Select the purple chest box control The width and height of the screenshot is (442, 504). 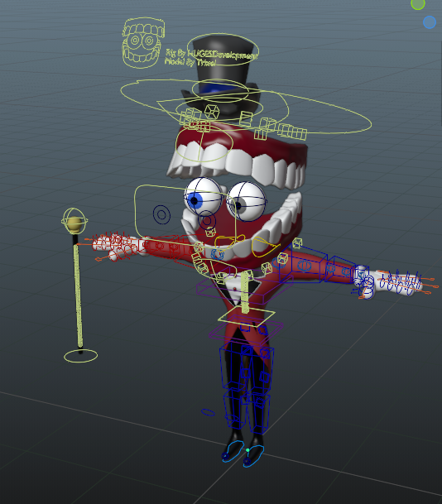(x=244, y=287)
